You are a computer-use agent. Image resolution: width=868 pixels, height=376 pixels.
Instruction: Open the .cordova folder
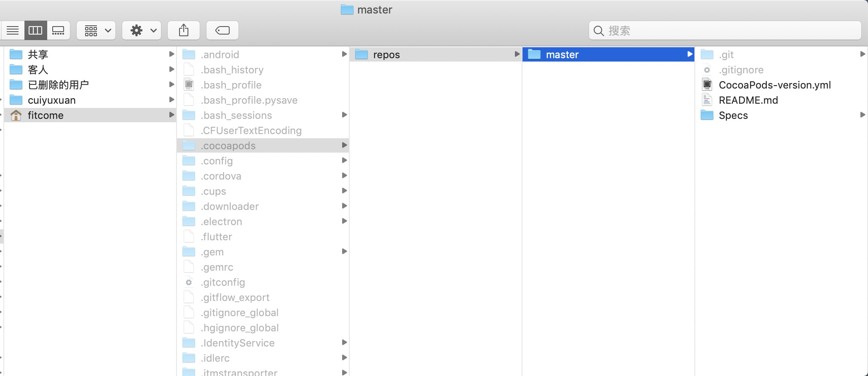[x=263, y=176]
